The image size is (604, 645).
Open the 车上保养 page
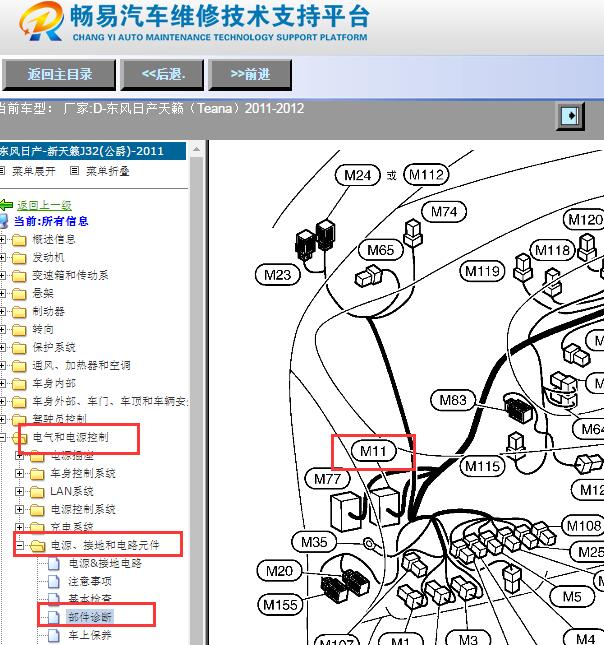tap(90, 635)
